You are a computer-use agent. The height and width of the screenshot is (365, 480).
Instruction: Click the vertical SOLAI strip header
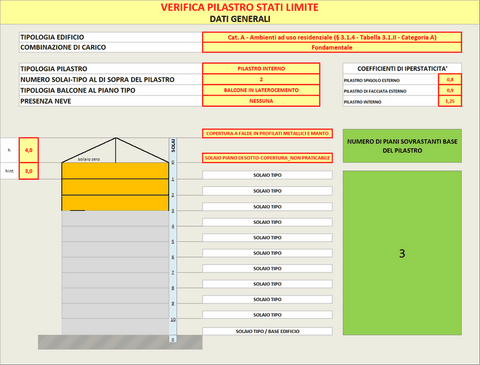[x=173, y=146]
